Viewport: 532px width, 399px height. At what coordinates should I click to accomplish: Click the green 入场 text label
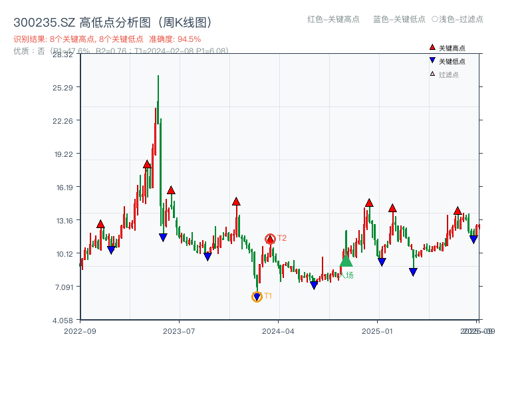(x=348, y=274)
